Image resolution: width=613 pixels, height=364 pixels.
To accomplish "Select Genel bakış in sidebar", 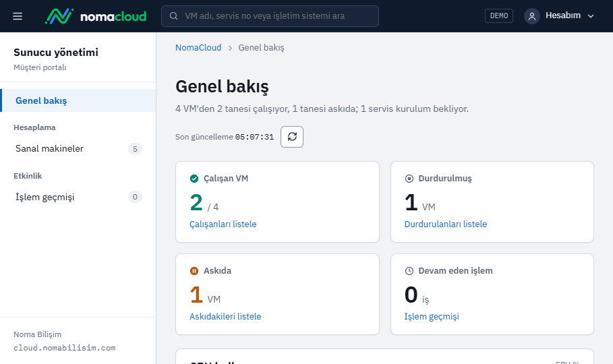I will point(78,100).
